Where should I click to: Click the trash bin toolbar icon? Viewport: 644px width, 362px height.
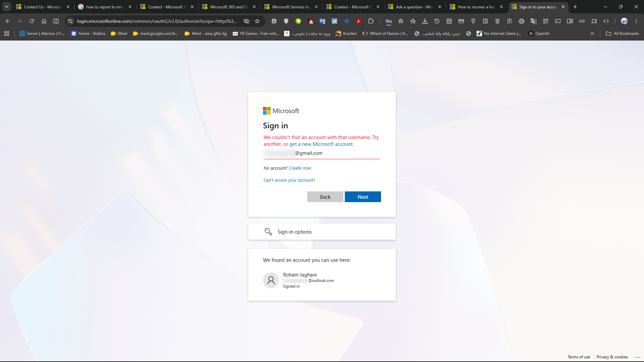coord(497,21)
